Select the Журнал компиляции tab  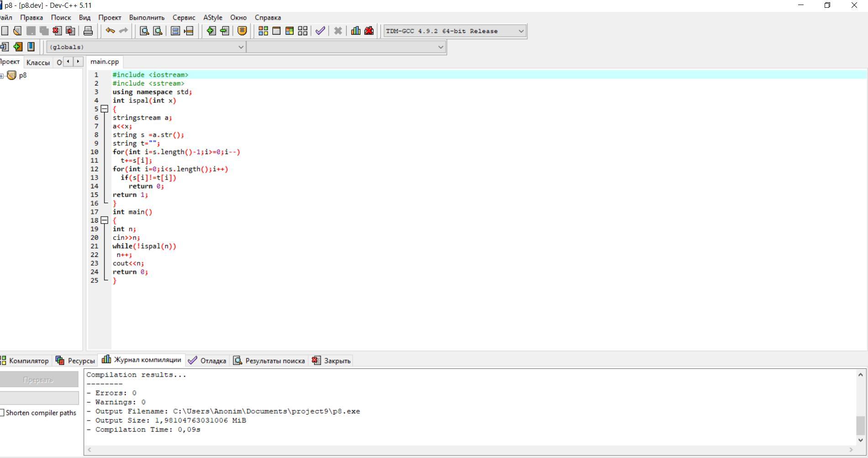[142, 360]
